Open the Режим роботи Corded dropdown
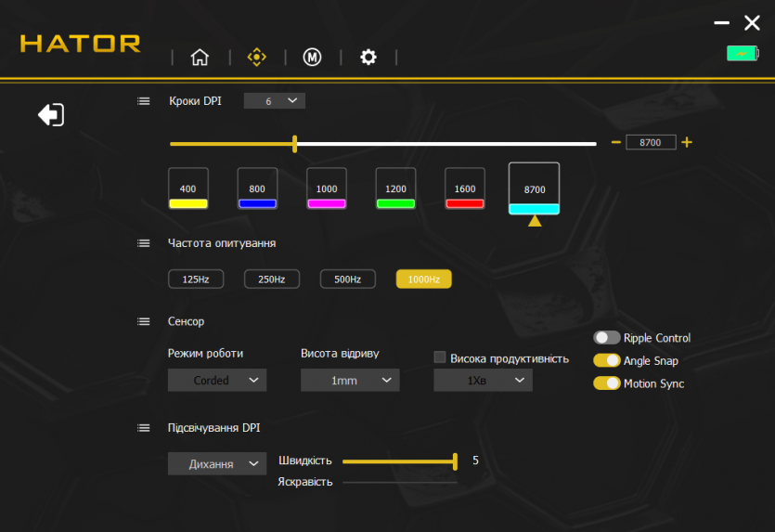 [x=217, y=380]
